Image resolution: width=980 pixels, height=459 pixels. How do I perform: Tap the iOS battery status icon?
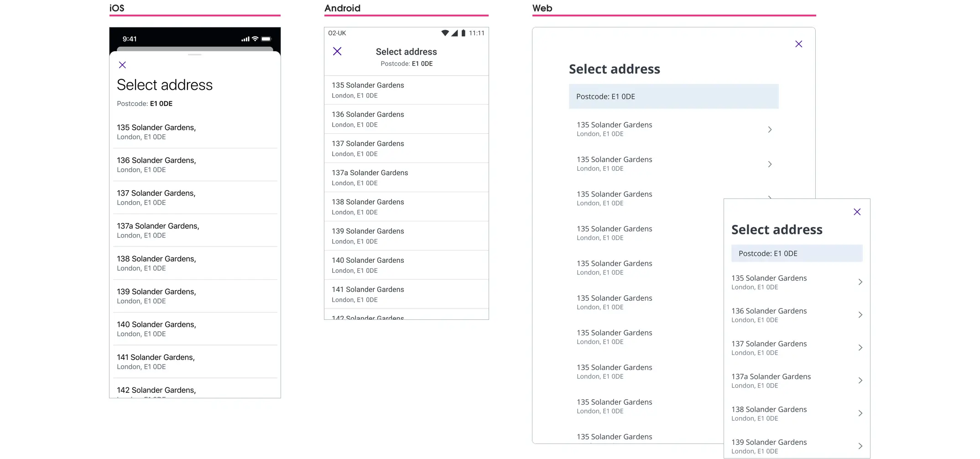tap(266, 39)
